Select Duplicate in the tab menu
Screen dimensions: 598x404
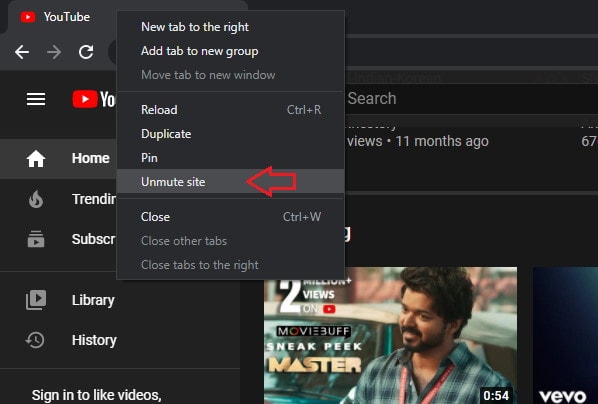(x=230, y=134)
